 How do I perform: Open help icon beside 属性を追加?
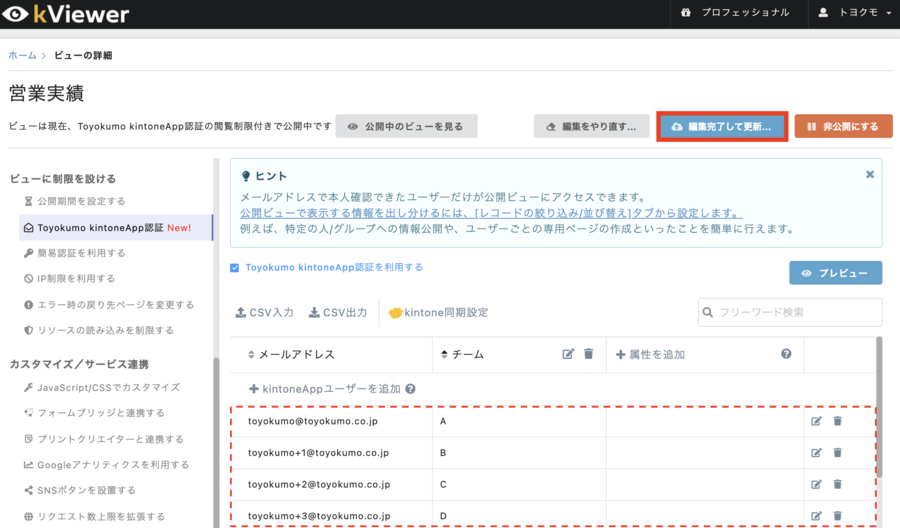(x=786, y=354)
